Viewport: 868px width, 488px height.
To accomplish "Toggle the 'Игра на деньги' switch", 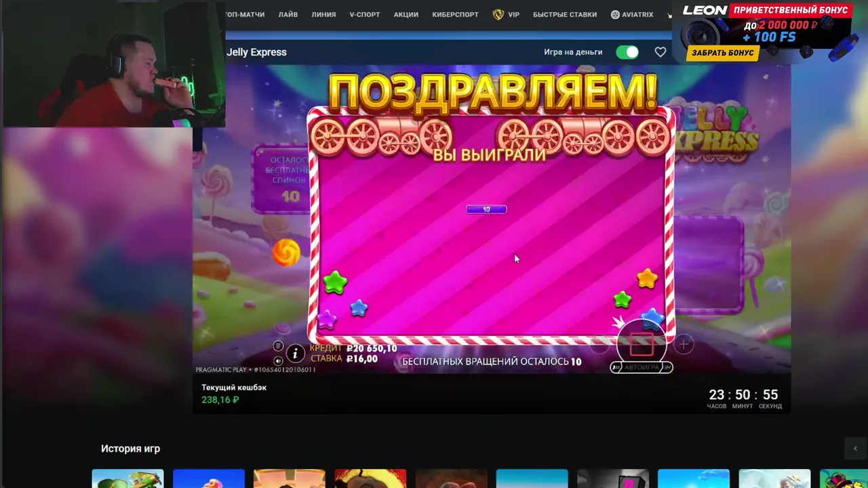I will [627, 52].
